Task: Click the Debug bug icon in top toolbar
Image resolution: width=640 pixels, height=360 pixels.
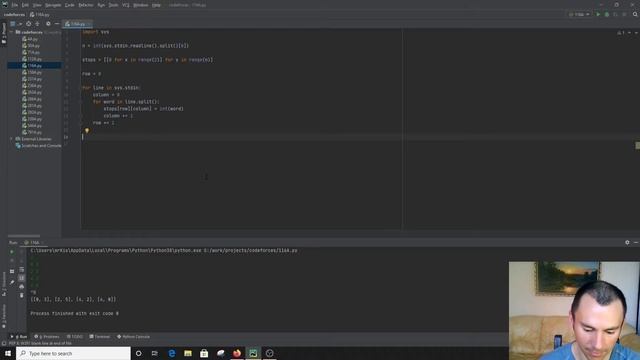Action: point(607,15)
